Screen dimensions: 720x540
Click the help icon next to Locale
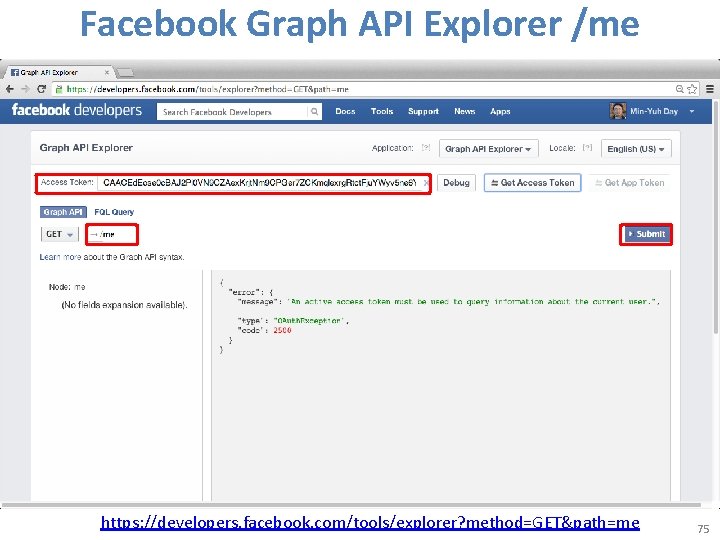[x=587, y=148]
